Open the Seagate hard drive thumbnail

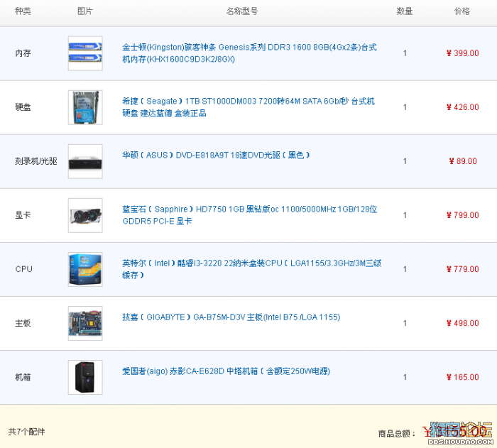[85, 107]
